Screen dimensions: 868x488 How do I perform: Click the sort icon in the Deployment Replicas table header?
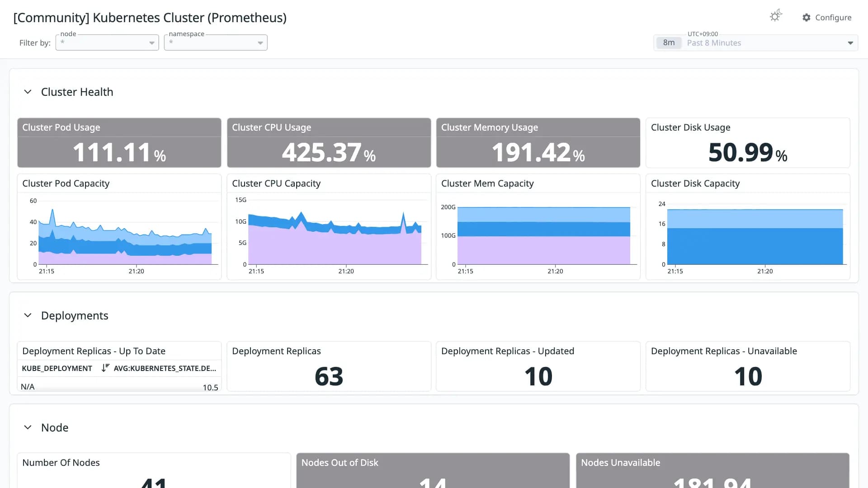(105, 368)
